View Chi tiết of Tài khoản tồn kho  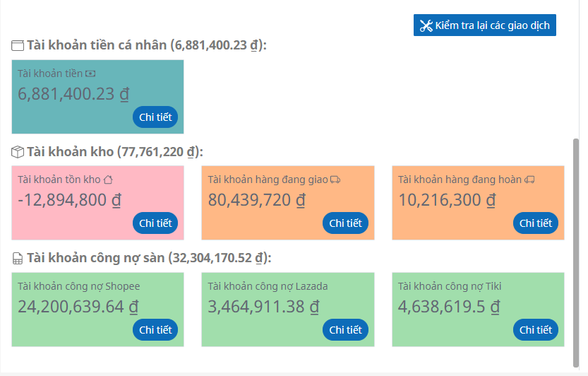pyautogui.click(x=155, y=223)
